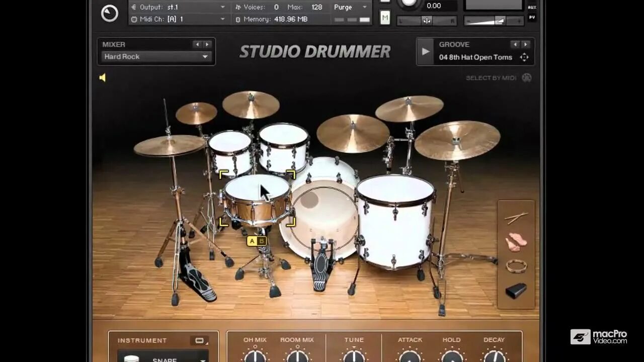Go to previous mixer preset arrow
Screen dimensions: 644x362
(197, 44)
